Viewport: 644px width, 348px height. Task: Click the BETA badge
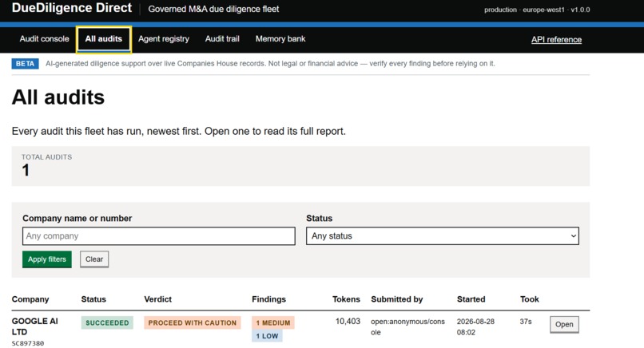(25, 64)
